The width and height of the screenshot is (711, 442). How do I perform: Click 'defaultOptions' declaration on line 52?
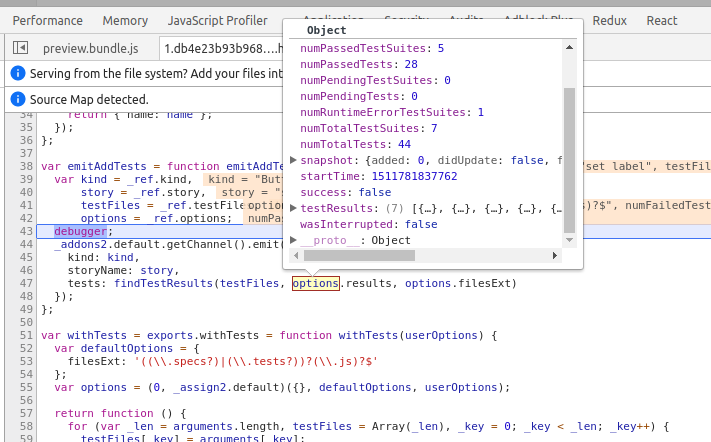pos(127,348)
